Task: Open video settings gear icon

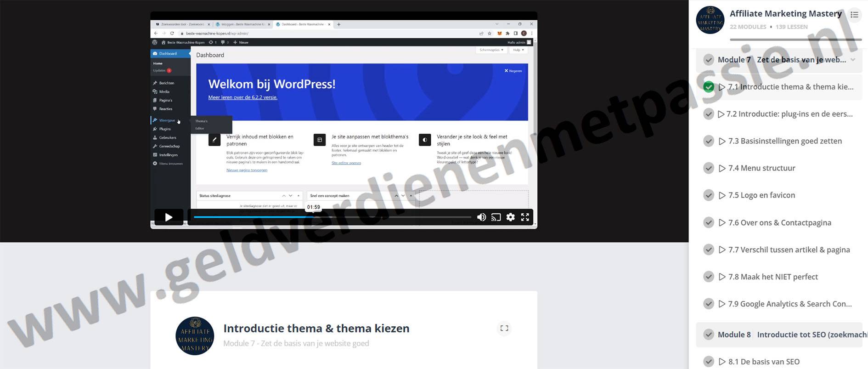Action: coord(510,217)
